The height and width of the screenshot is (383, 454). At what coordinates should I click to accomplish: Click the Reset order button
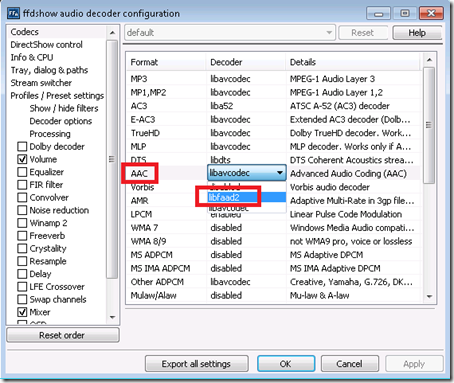62,335
